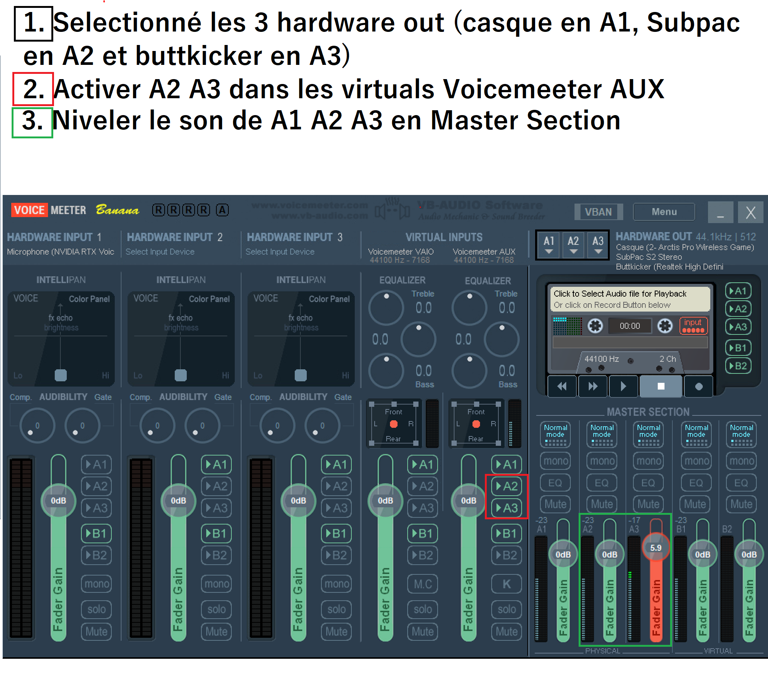768x700 pixels.
Task: Click the M.C button on VAIO strip
Action: [423, 584]
